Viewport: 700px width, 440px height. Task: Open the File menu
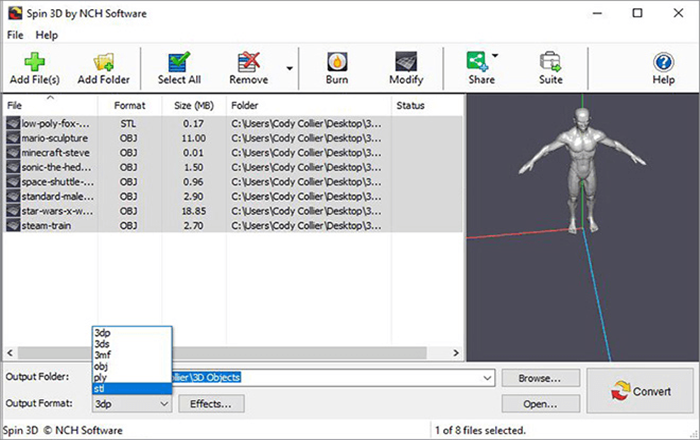tap(15, 35)
